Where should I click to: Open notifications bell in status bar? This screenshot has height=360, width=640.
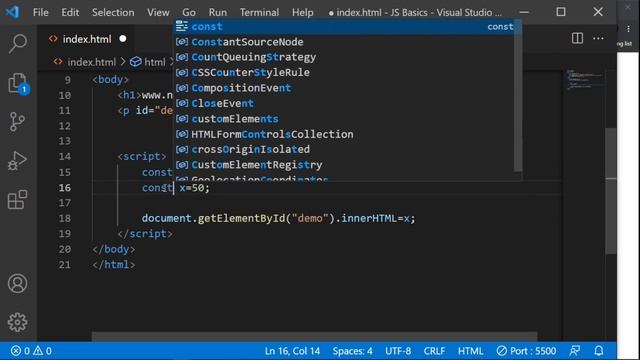[599, 351]
